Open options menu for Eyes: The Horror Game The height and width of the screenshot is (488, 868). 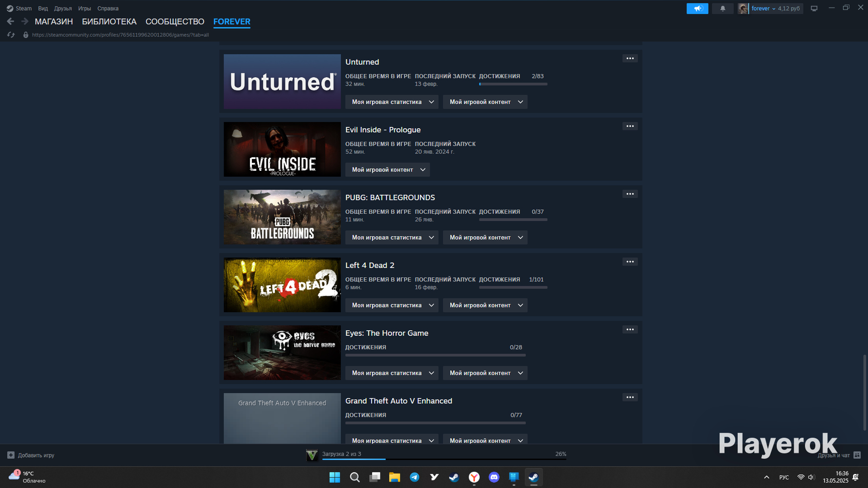coord(630,330)
